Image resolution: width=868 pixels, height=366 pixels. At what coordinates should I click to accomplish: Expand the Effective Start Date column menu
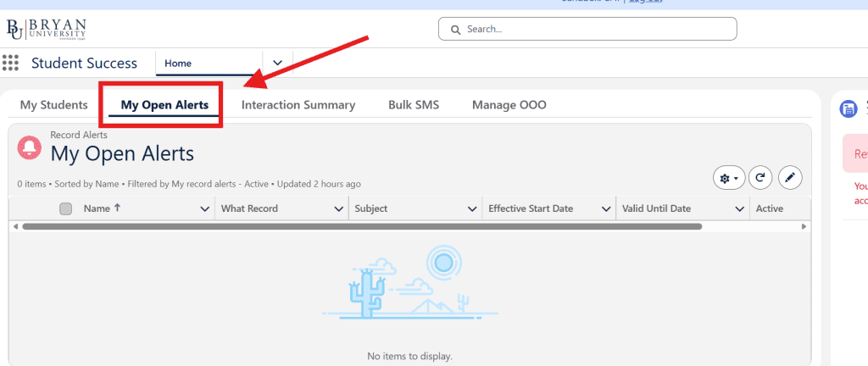(605, 209)
